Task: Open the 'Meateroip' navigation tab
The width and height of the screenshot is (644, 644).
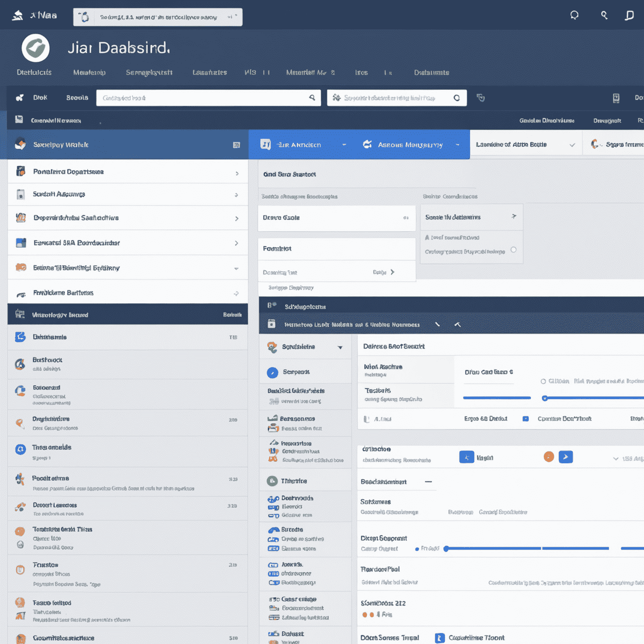Action: [89, 73]
